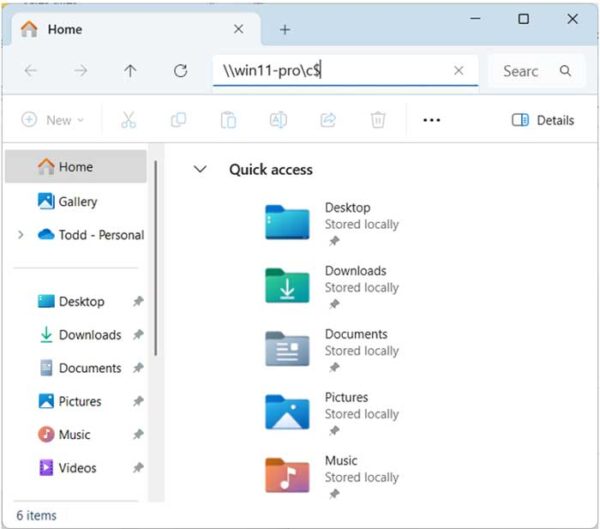Click the Search box
The width and height of the screenshot is (600, 529).
pyautogui.click(x=536, y=71)
